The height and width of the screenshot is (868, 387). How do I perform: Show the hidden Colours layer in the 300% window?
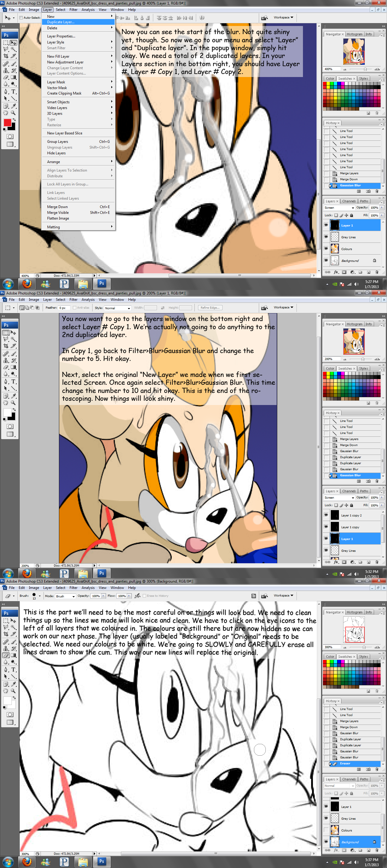[326, 830]
